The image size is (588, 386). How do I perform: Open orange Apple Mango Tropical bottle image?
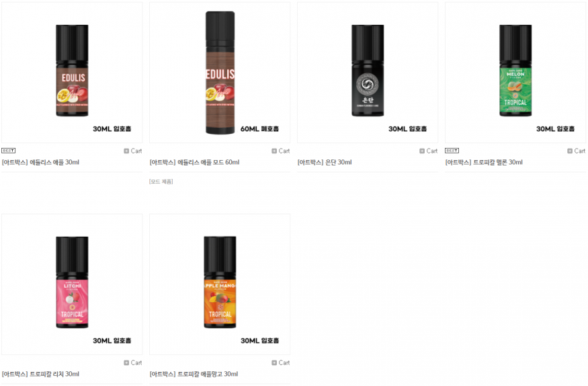[x=220, y=284]
